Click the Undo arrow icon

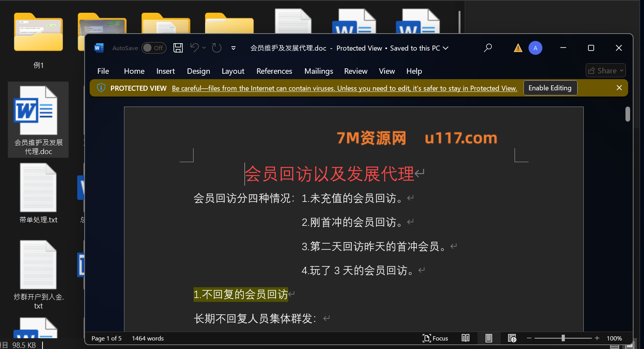tap(194, 48)
